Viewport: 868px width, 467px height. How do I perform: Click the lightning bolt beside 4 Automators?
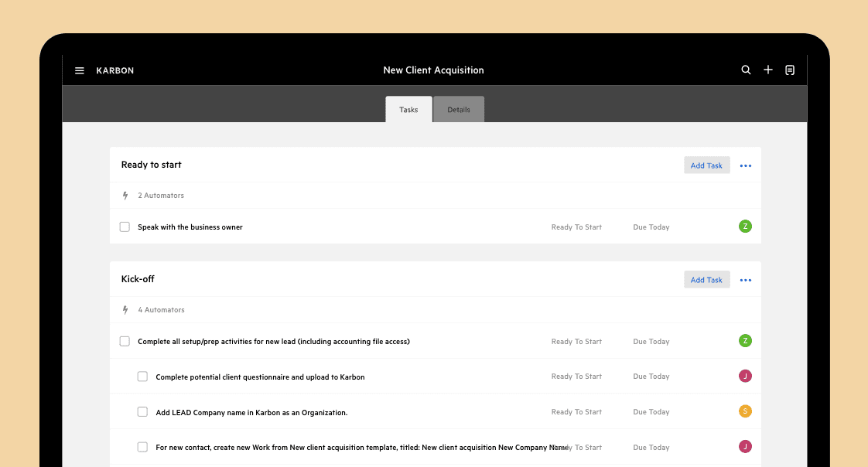click(x=125, y=310)
